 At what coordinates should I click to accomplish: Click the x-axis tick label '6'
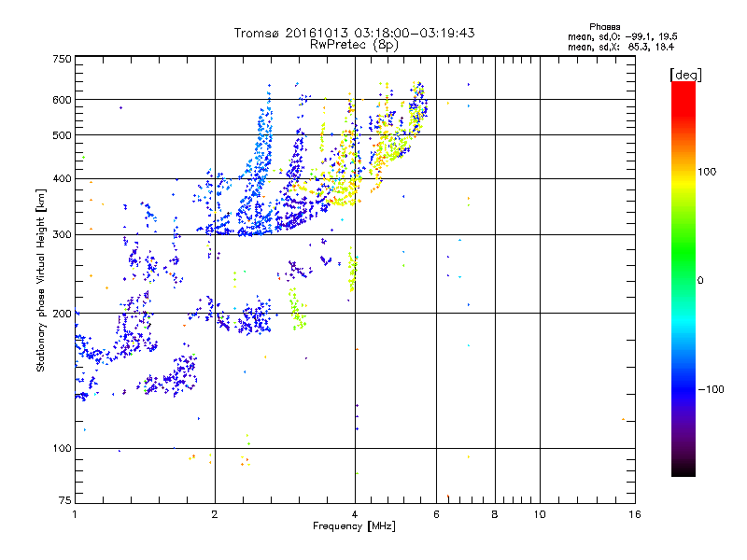click(436, 514)
